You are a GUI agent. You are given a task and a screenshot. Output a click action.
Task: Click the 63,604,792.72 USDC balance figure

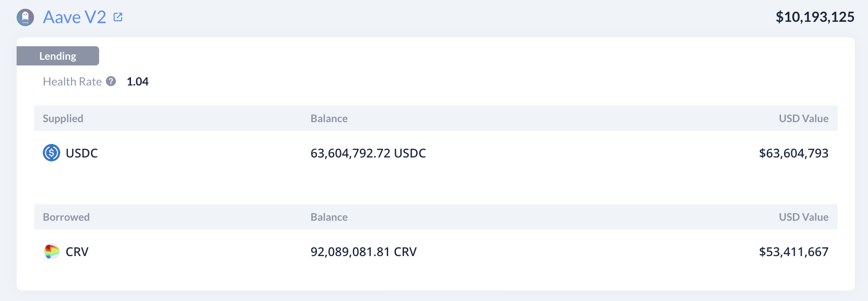coord(368,153)
